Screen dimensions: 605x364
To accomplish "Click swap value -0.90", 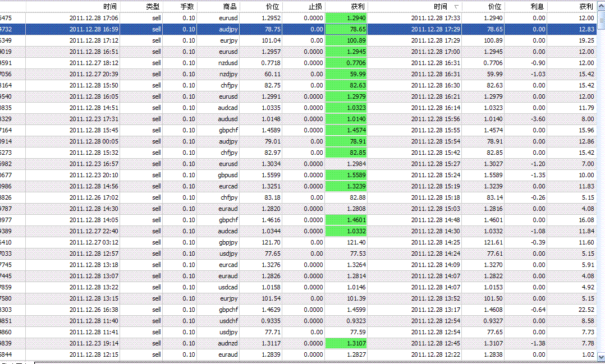I will pos(538,63).
